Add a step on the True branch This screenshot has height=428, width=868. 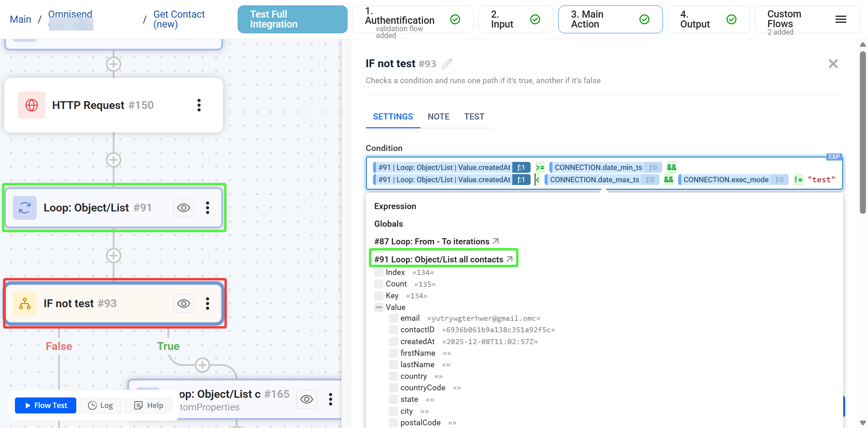point(202,365)
